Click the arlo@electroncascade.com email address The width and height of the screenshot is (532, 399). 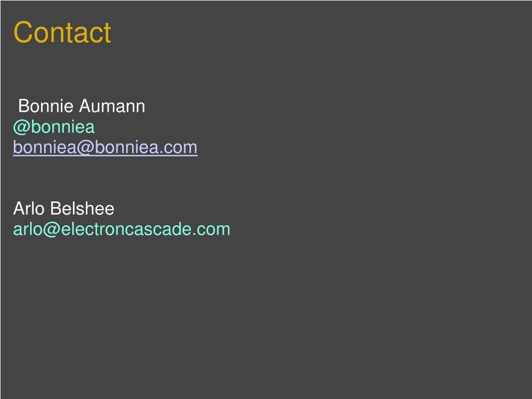(121, 229)
